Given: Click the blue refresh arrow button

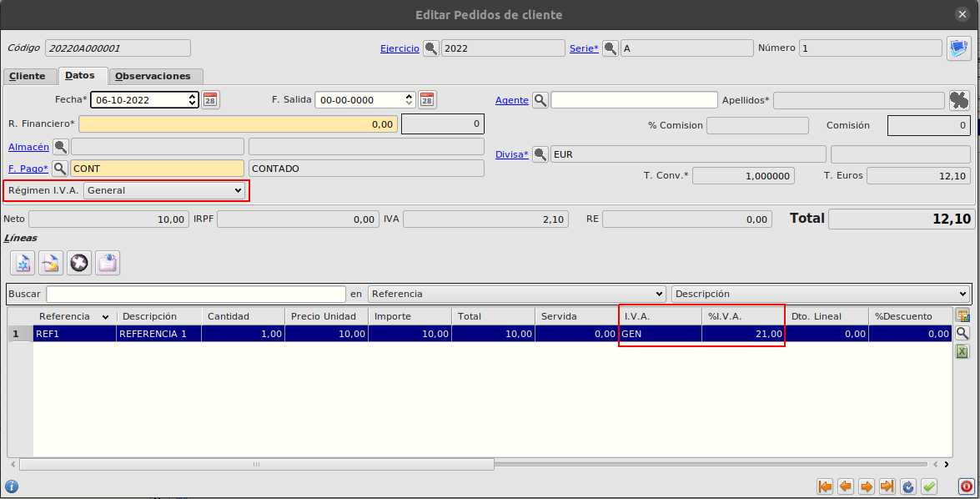Looking at the screenshot, I should (x=908, y=486).
